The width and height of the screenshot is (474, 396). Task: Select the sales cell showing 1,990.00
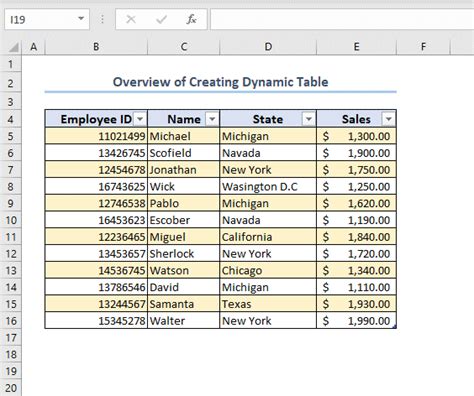pyautogui.click(x=356, y=321)
